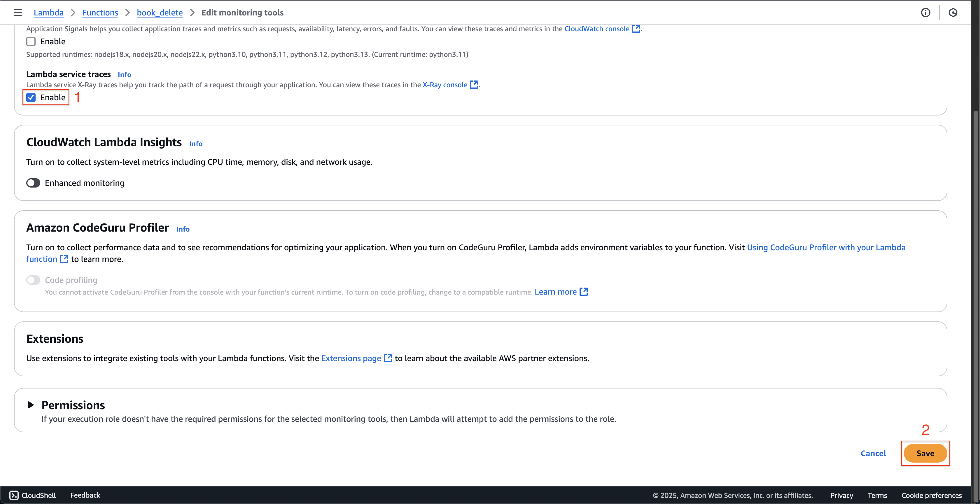Open Info link beside CloudWatch Lambda Insights

(196, 144)
